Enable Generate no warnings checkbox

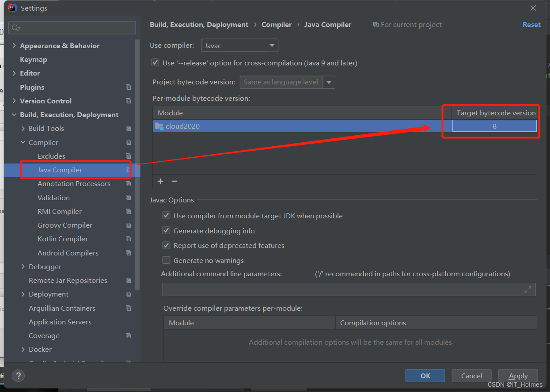click(x=167, y=260)
